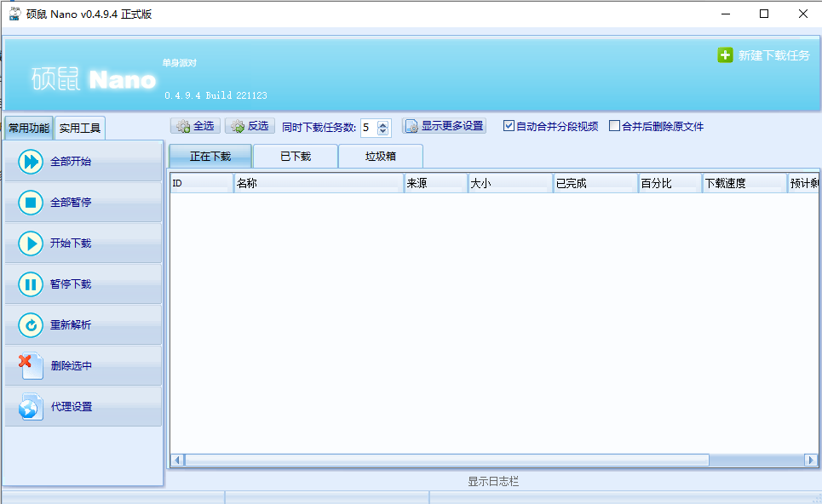Screen dimensions: 822x504
Task: Decrease 同时下载任务数 with down arrow
Action: coord(382,131)
